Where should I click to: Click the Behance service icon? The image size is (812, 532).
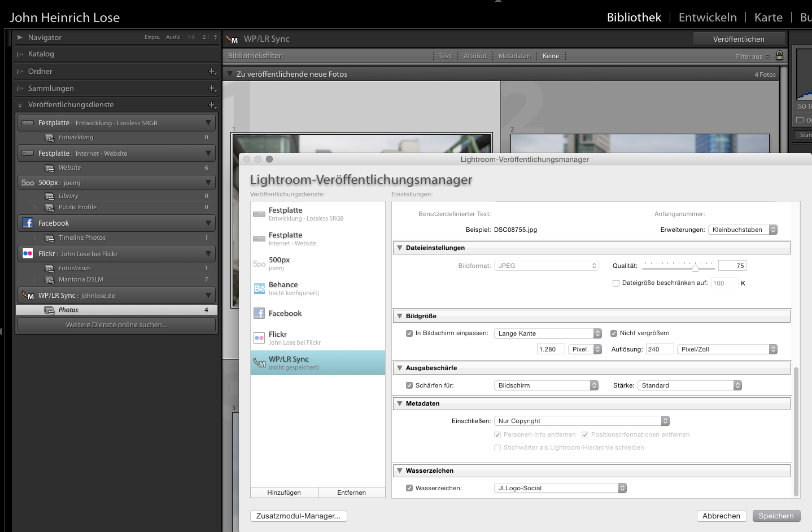[x=259, y=288]
